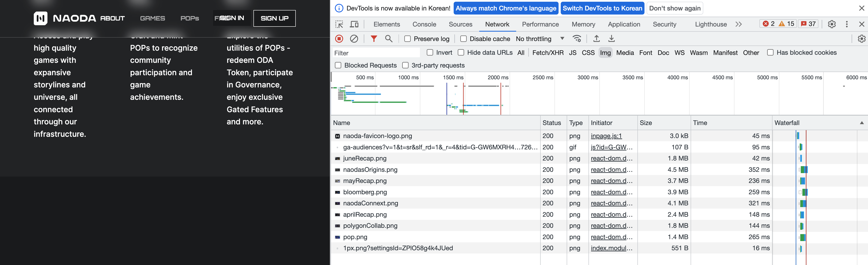The height and width of the screenshot is (265, 868).
Task: Click the export HAR download icon
Action: (611, 39)
